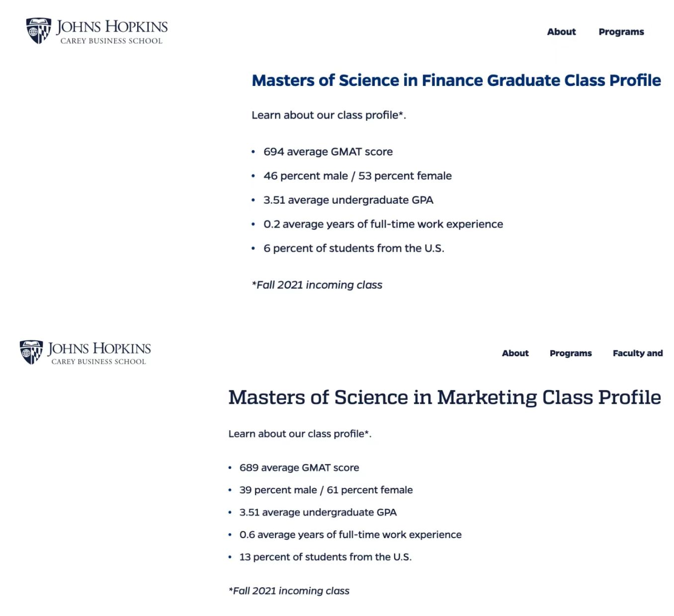This screenshot has width=674, height=616.
Task: Click the 689 average GMAT score item
Action: (299, 467)
